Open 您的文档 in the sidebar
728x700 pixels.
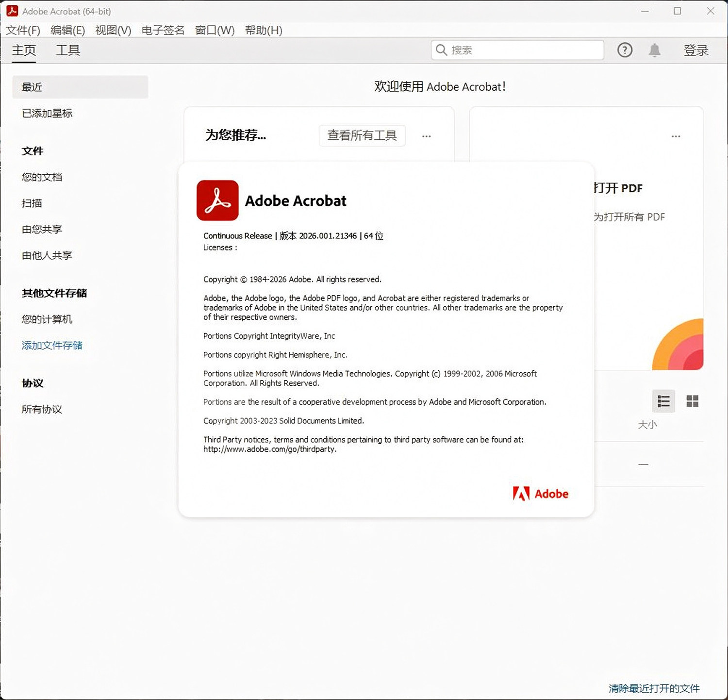pyautogui.click(x=42, y=177)
